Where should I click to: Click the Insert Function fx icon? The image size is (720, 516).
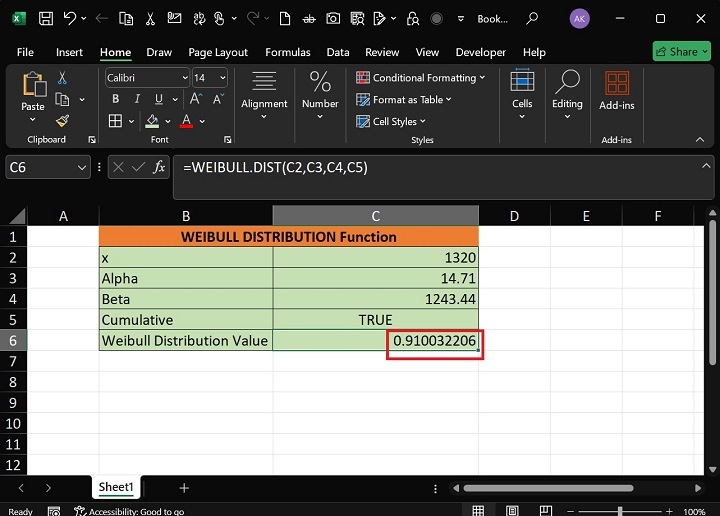coord(159,168)
